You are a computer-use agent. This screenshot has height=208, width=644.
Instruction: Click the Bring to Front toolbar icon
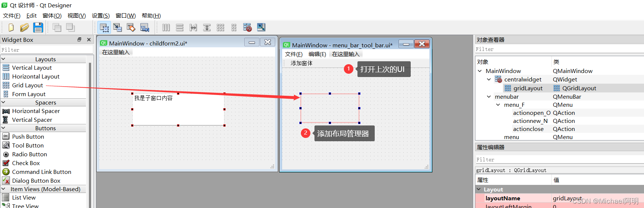pos(70,28)
